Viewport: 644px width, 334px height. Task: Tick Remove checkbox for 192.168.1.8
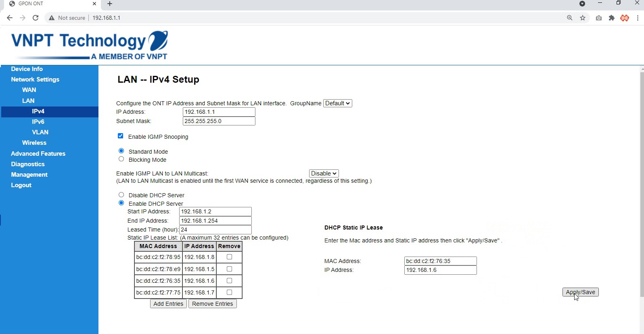tap(229, 257)
